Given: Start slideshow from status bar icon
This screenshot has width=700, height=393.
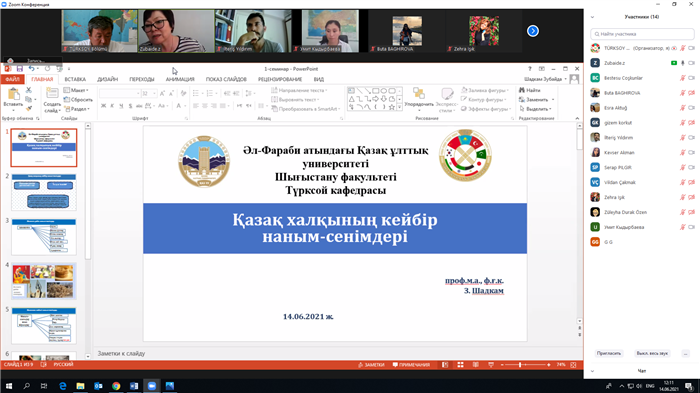Looking at the screenshot, I should click(x=491, y=365).
